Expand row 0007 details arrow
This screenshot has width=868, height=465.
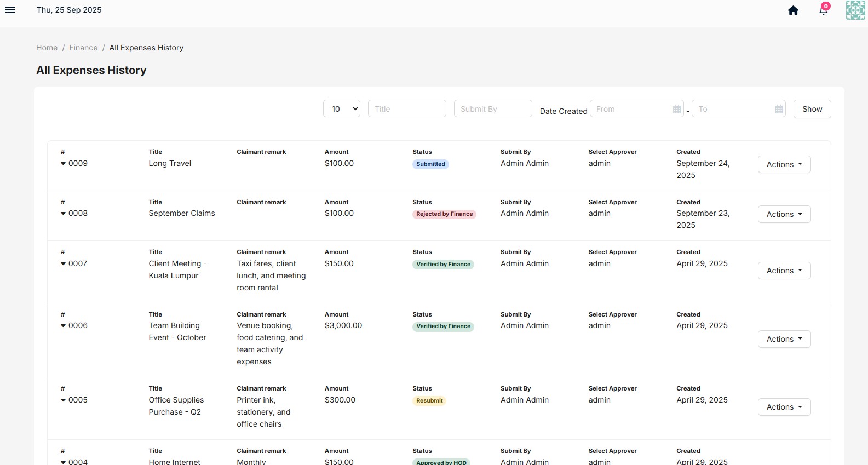point(63,264)
